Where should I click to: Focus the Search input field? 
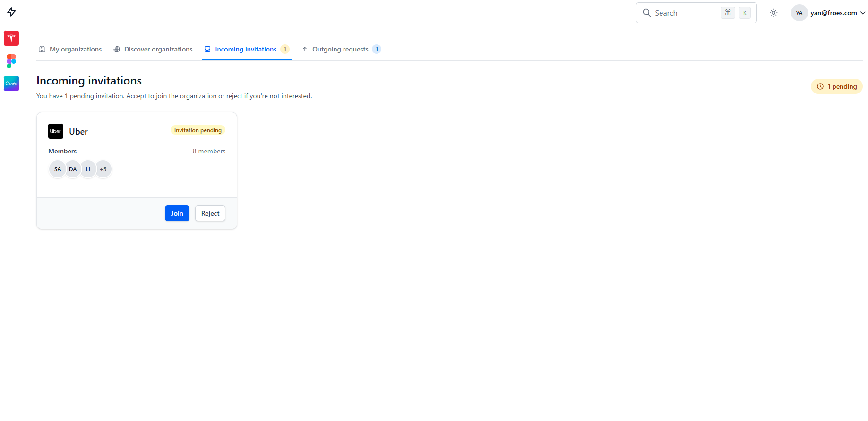point(685,13)
